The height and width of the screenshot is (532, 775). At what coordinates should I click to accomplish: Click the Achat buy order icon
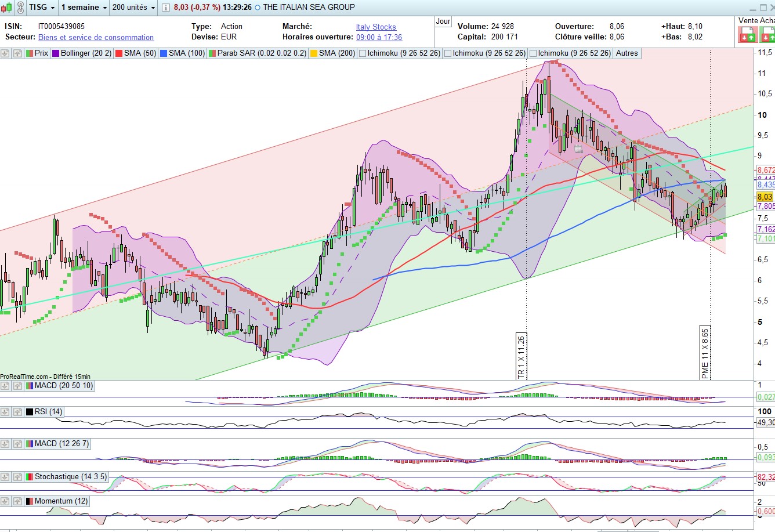tap(767, 34)
